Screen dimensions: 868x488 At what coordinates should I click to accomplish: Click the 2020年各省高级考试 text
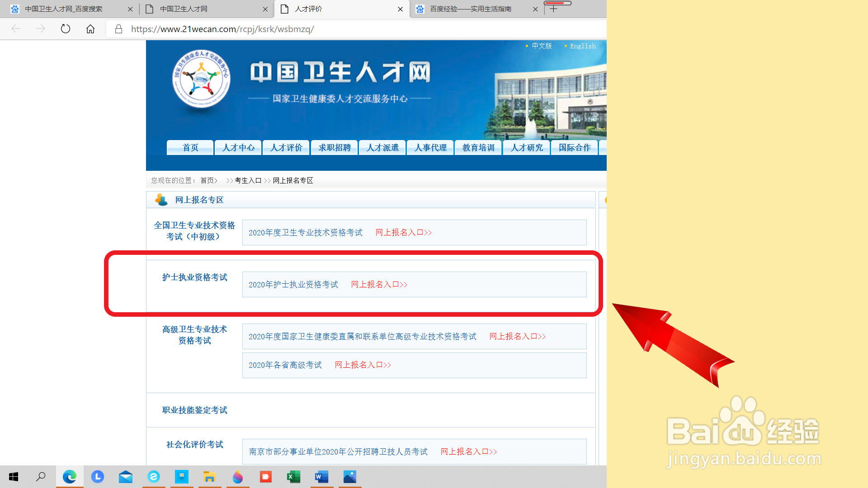[x=285, y=365]
